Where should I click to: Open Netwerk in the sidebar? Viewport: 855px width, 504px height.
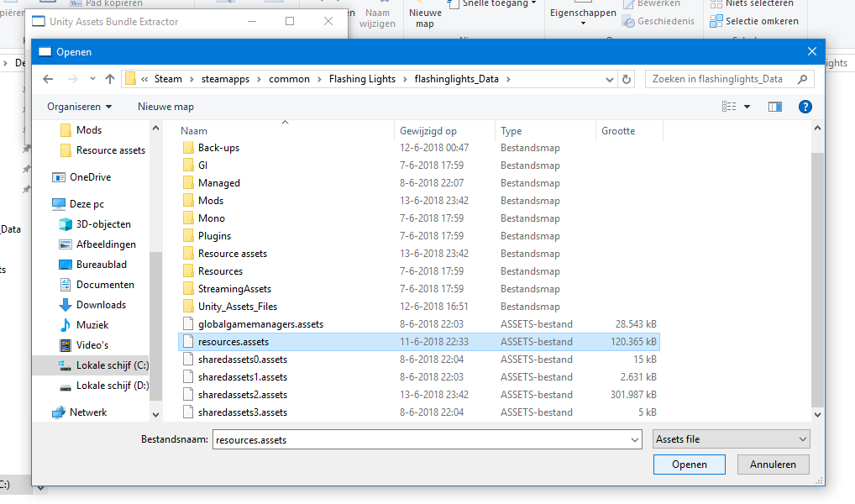[88, 412]
